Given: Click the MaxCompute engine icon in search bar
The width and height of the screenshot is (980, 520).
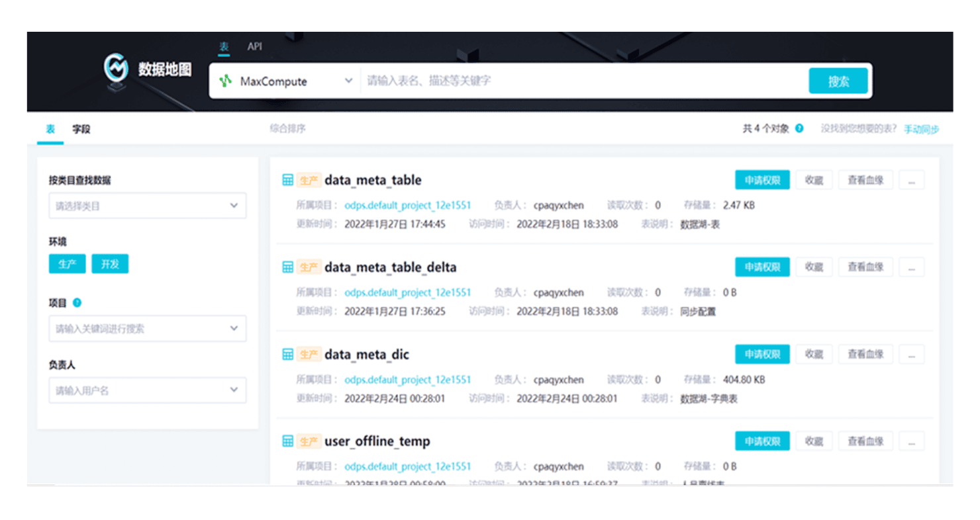Looking at the screenshot, I should (226, 81).
